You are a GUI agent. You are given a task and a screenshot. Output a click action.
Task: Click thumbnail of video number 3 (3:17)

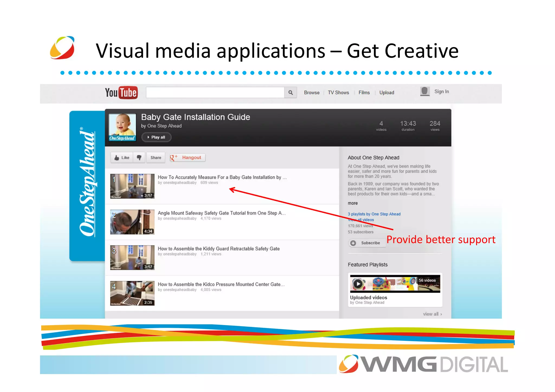[132, 258]
